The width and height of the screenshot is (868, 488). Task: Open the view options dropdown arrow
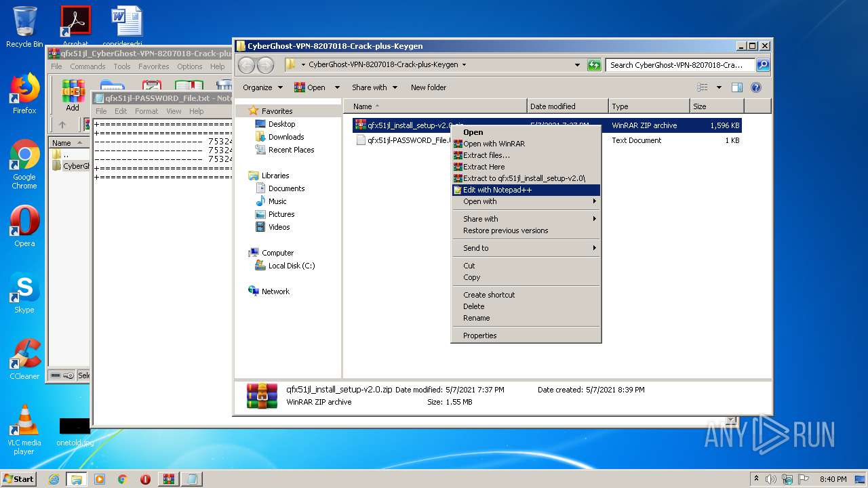pos(719,87)
